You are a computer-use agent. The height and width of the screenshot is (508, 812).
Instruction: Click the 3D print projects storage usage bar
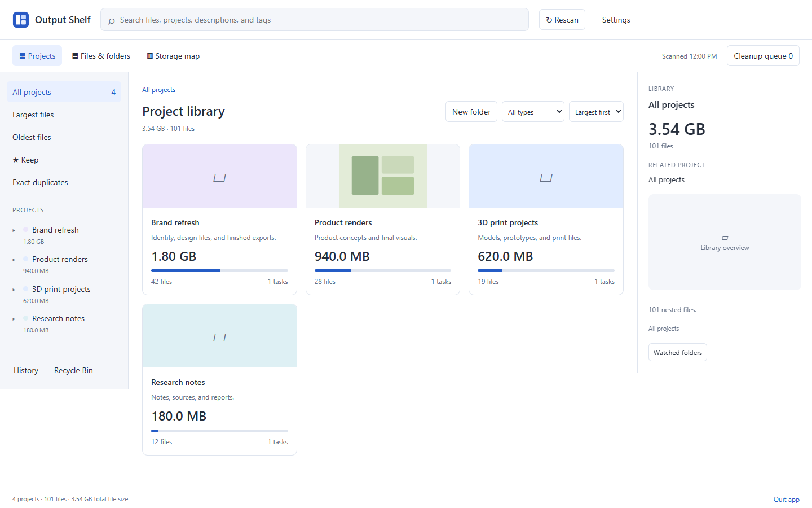[546, 270]
